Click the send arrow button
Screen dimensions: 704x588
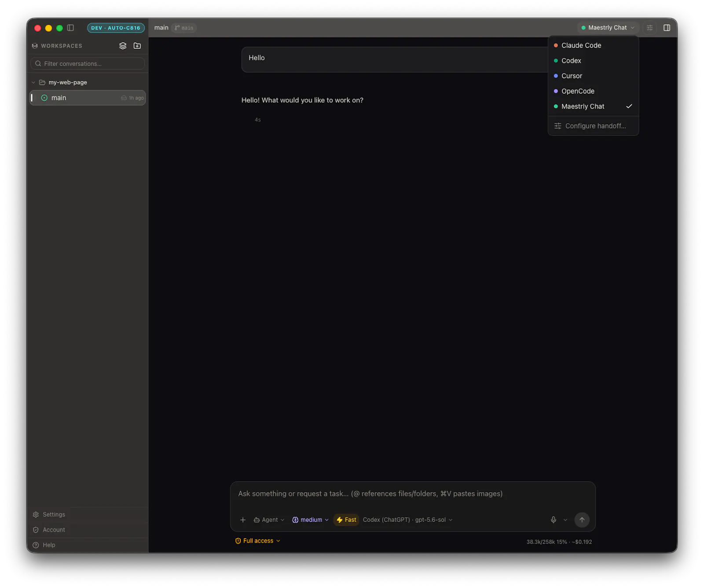(x=582, y=520)
